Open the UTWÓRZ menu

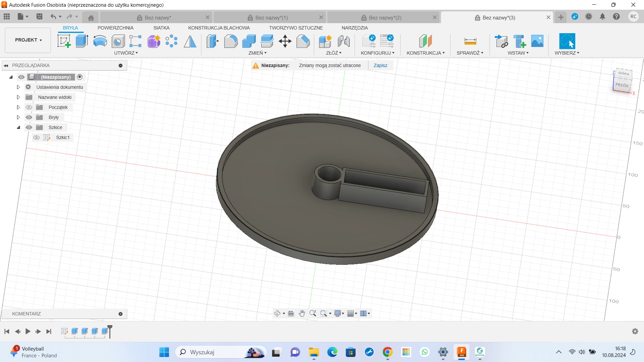pos(126,53)
